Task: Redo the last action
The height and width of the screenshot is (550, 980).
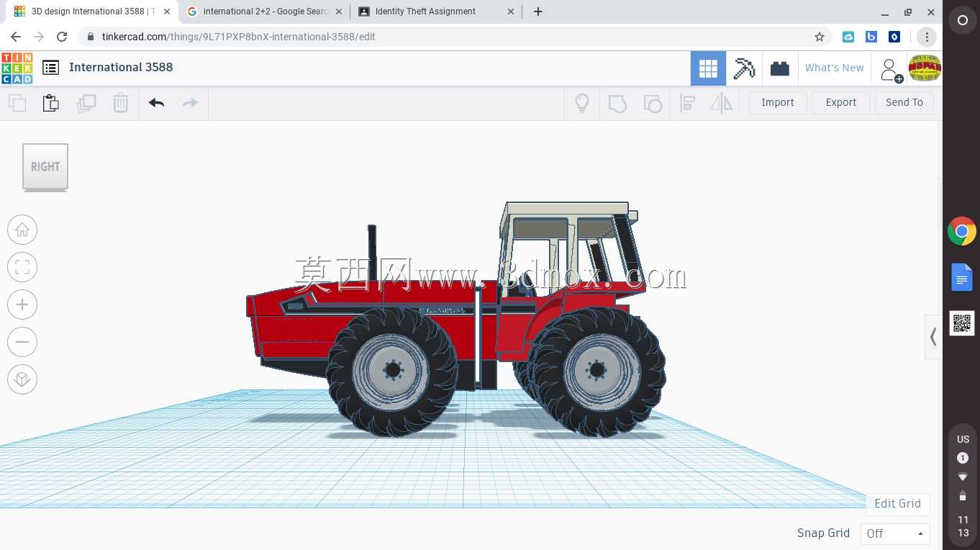Action: 190,103
